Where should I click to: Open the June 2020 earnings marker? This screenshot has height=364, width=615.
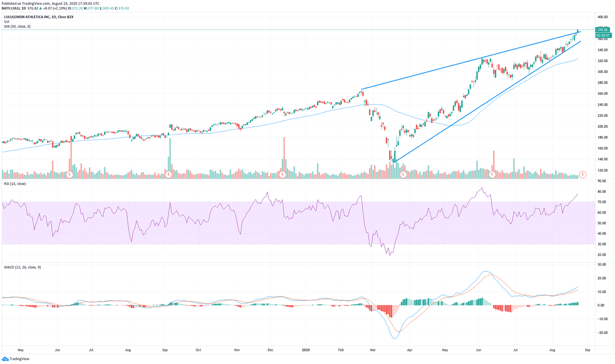pyautogui.click(x=492, y=175)
